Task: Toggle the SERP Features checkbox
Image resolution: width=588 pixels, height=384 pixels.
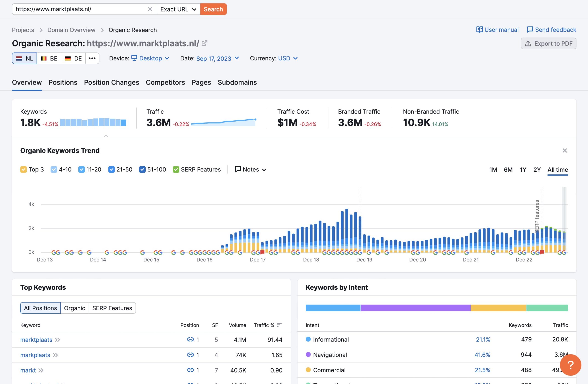Action: (176, 170)
